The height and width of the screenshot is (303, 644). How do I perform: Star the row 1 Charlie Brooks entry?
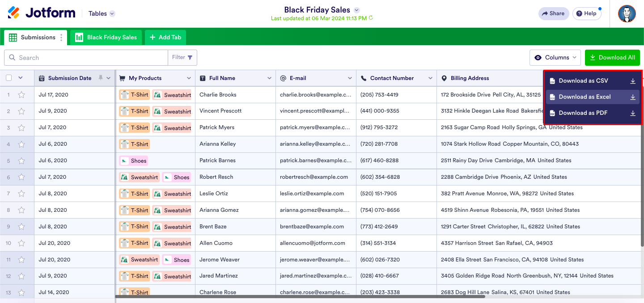21,95
